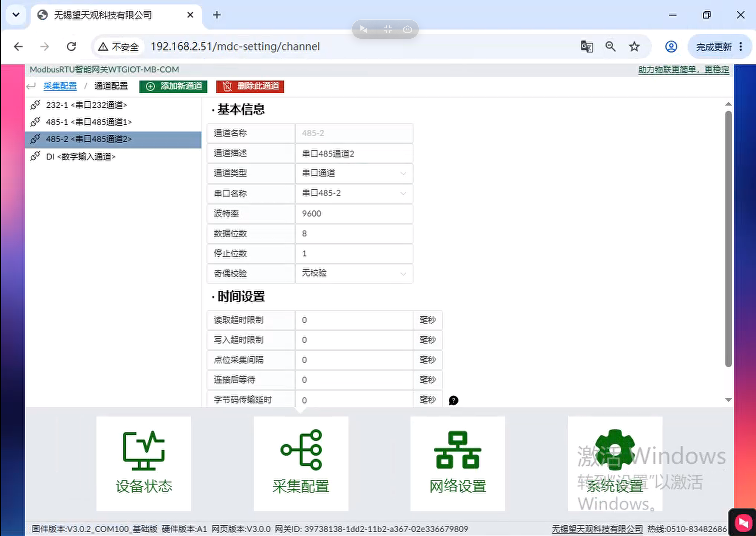Image resolution: width=756 pixels, height=536 pixels.
Task: Click the 添加新通道 button
Action: tap(173, 87)
